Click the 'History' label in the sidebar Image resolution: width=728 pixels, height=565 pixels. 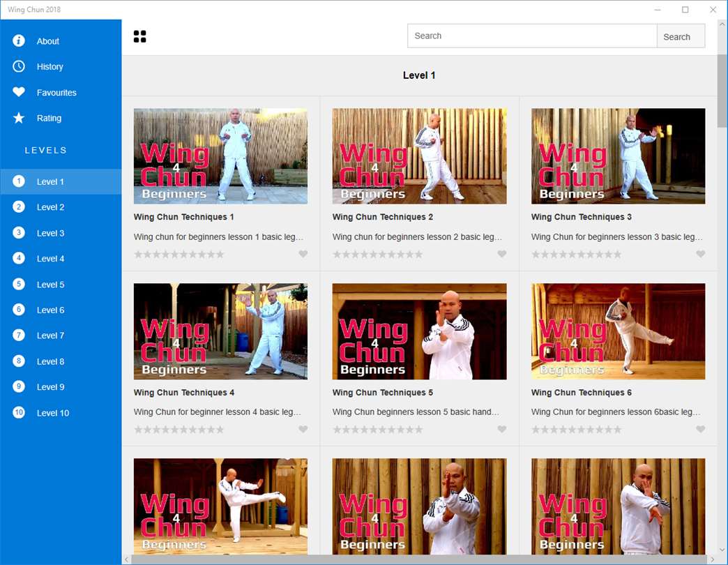[50, 67]
